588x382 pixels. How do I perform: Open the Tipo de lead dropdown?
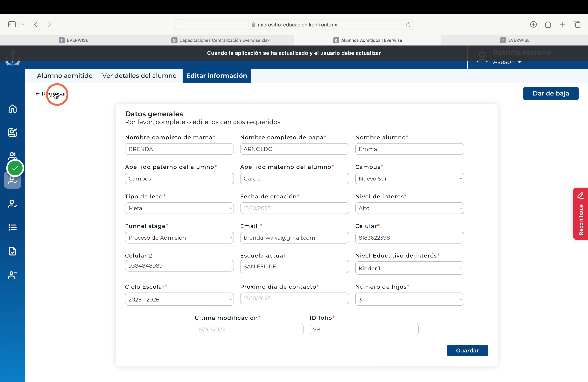(x=179, y=208)
